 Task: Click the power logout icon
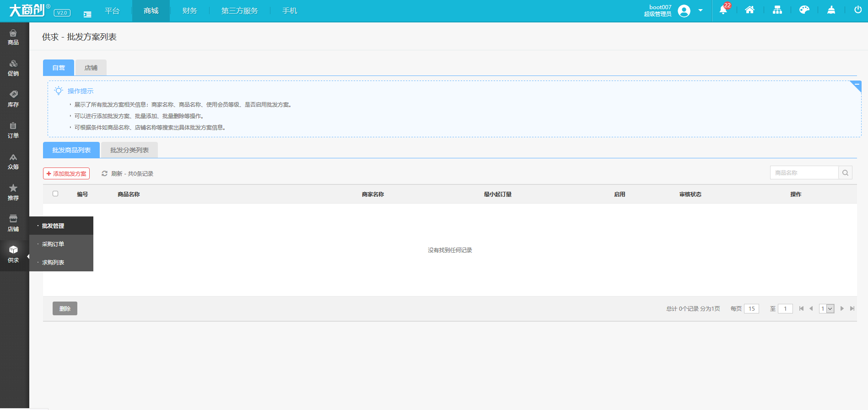coord(858,10)
